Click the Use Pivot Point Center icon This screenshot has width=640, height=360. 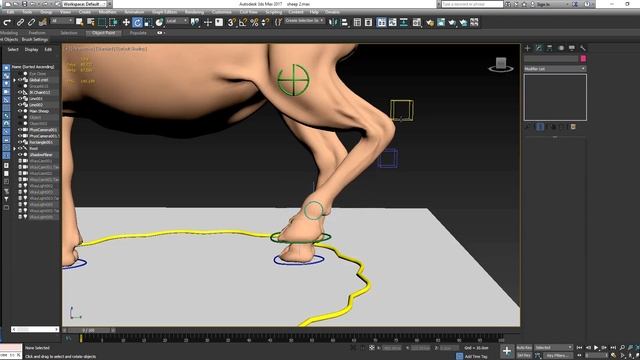pos(195,22)
